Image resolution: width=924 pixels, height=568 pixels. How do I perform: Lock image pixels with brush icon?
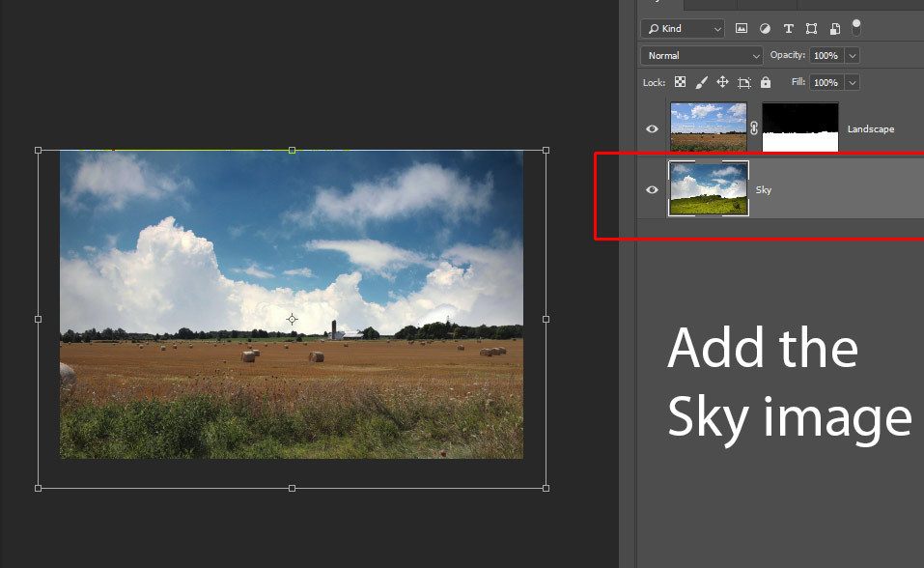702,83
